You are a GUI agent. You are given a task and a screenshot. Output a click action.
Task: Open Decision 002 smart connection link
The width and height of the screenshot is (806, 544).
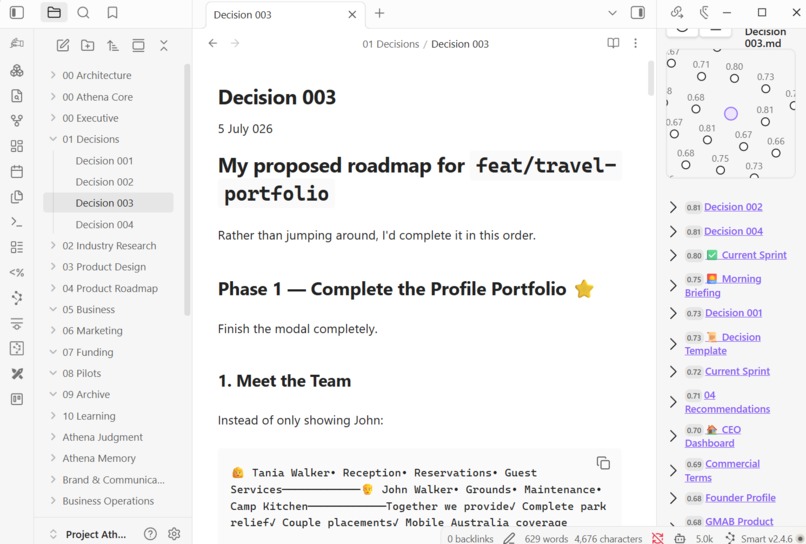[x=733, y=207]
